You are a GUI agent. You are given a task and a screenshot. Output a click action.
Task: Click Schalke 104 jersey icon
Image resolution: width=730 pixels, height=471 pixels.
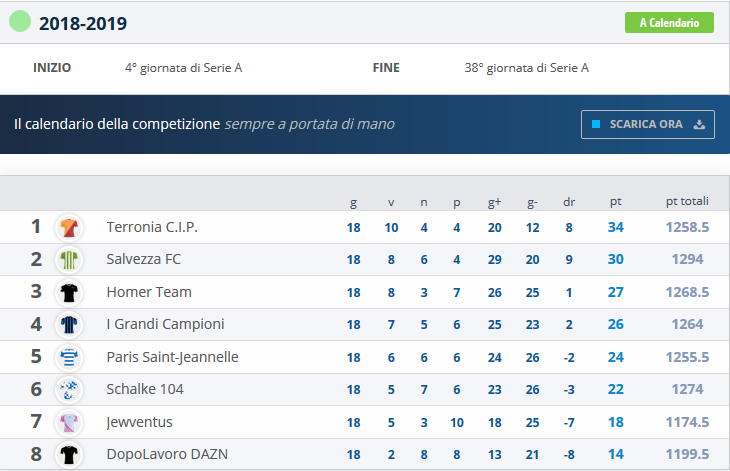[69, 390]
